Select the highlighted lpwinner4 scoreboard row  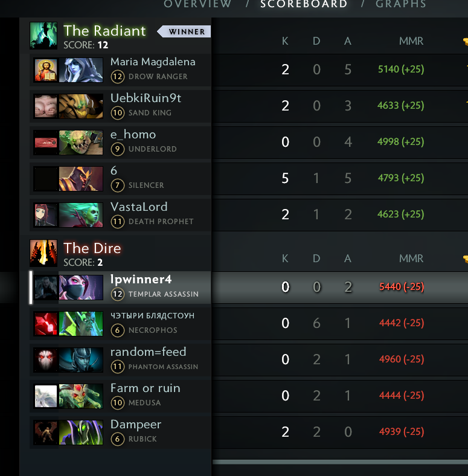tap(248, 288)
